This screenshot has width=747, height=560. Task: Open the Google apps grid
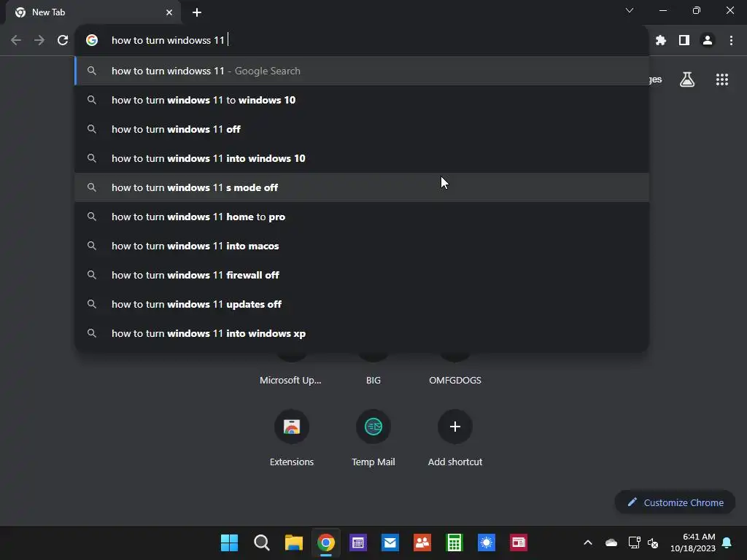click(x=721, y=79)
